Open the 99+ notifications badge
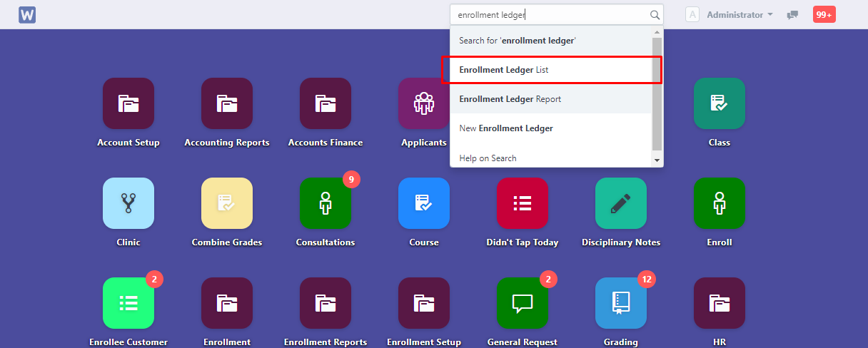 coord(824,14)
